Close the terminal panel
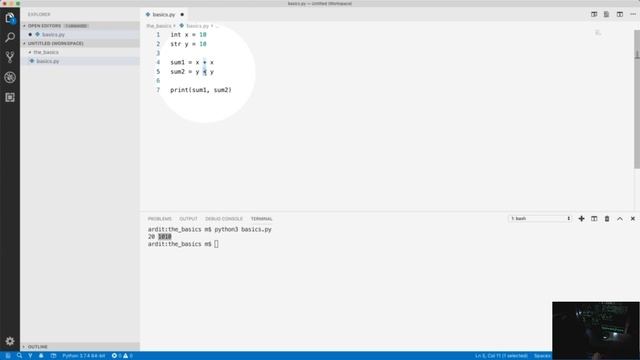 633,219
